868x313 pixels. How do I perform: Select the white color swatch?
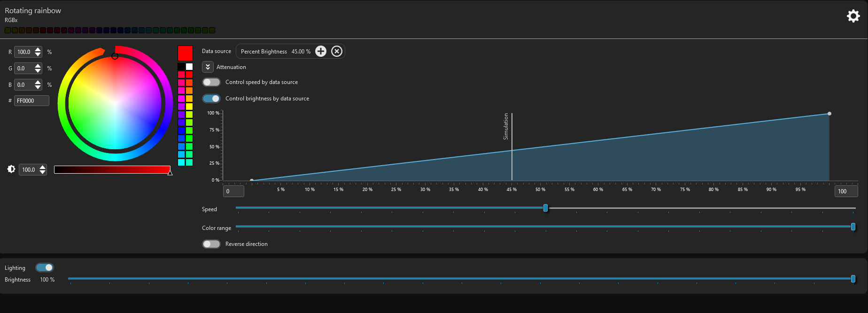pos(189,67)
